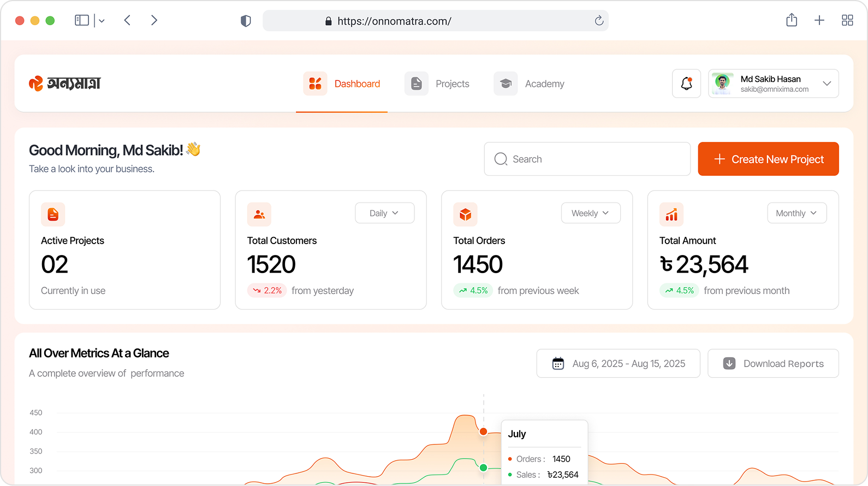
Task: Click Md Sakib Hasan profile avatar
Action: point(723,84)
